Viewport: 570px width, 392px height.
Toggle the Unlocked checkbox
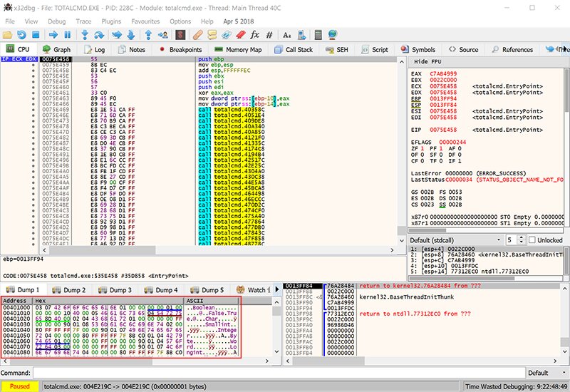click(x=532, y=240)
